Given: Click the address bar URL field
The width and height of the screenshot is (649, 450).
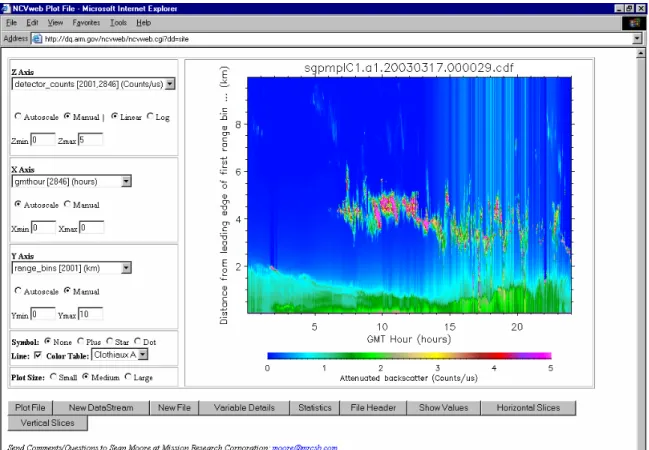Looking at the screenshot, I should click(332, 39).
